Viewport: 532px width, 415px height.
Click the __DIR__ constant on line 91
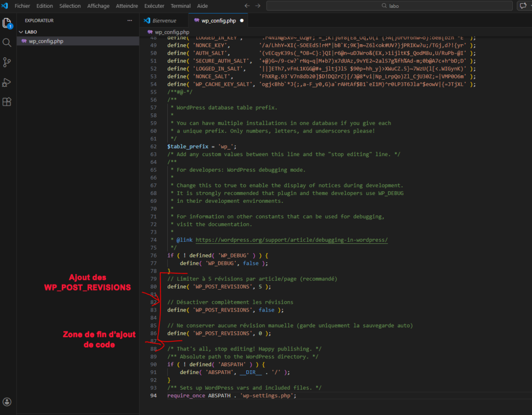tap(251, 372)
